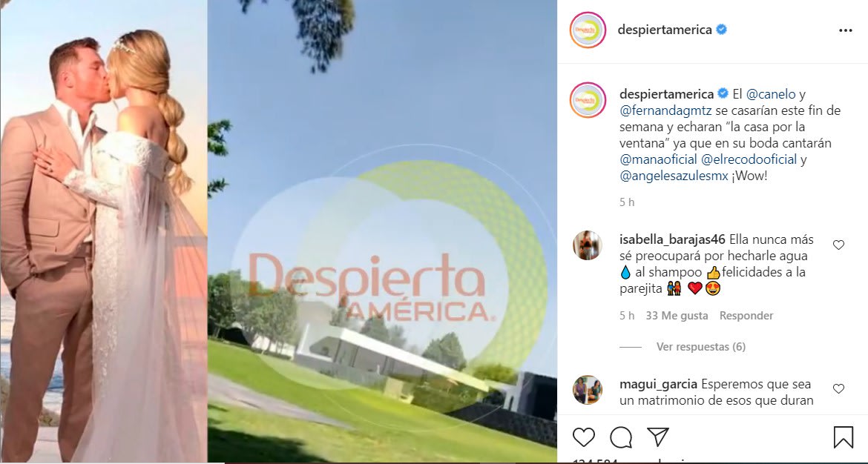868x464 pixels.
Task: Like isabella_barajas46's comment
Action: click(838, 245)
